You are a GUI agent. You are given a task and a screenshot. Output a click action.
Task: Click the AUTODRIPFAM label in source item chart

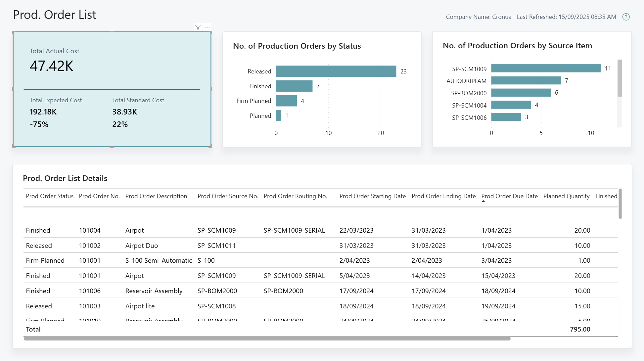coord(469,81)
